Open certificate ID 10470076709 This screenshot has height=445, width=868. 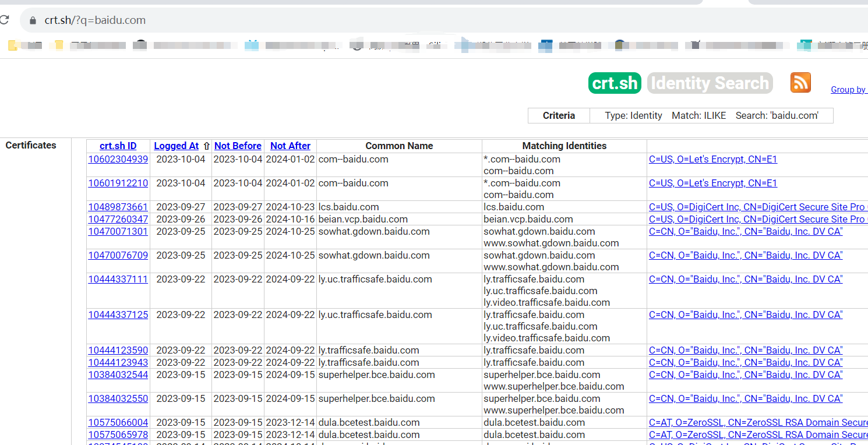[118, 255]
